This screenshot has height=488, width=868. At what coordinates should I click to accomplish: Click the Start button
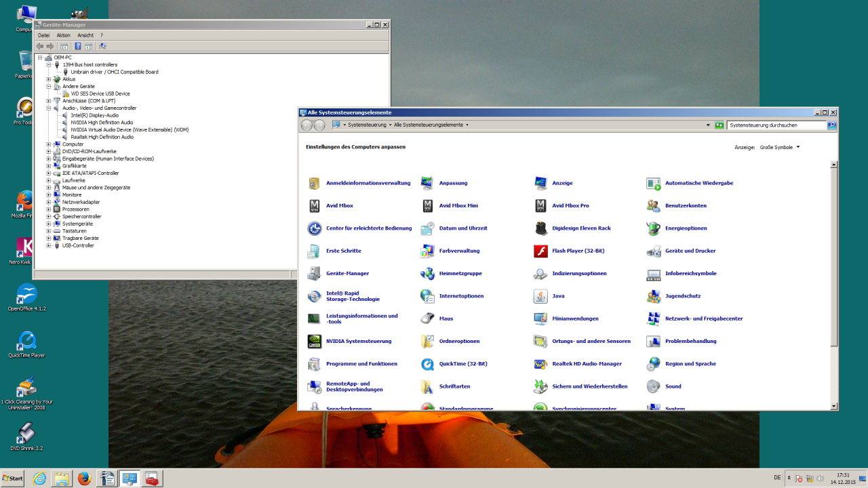tap(13, 479)
